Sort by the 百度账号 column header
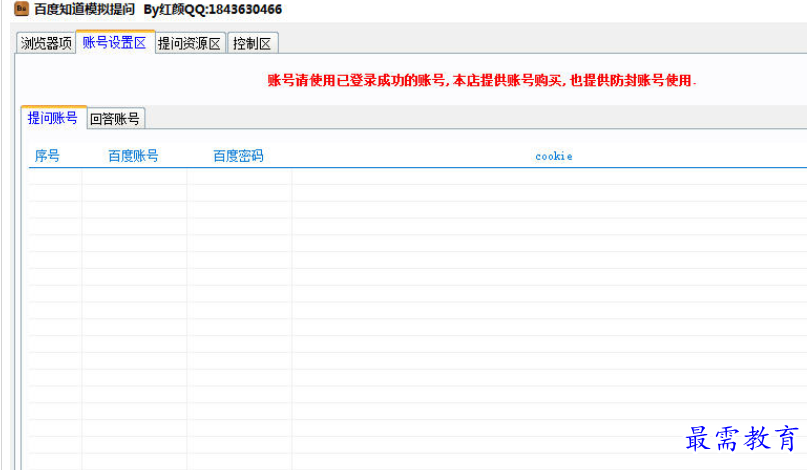The width and height of the screenshot is (807, 470). click(x=133, y=155)
